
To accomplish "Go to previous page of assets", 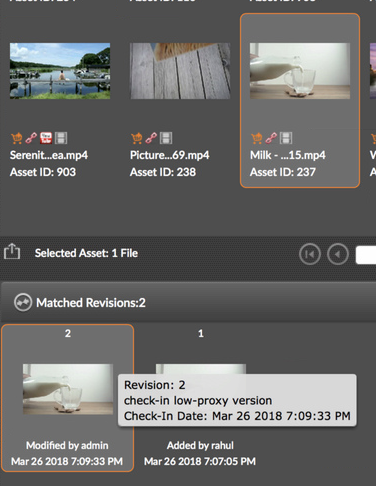I will click(338, 254).
